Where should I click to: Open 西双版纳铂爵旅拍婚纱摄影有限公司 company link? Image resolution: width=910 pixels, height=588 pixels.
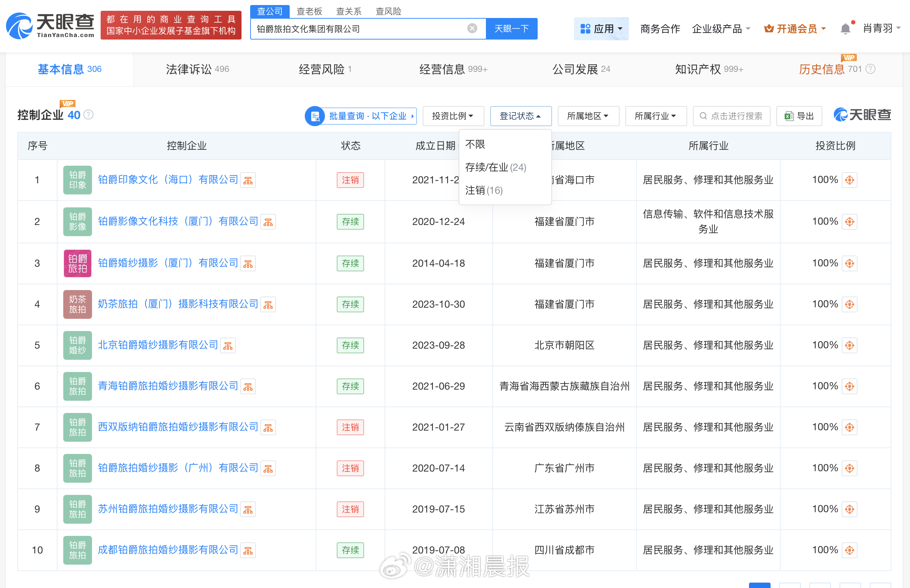178,427
